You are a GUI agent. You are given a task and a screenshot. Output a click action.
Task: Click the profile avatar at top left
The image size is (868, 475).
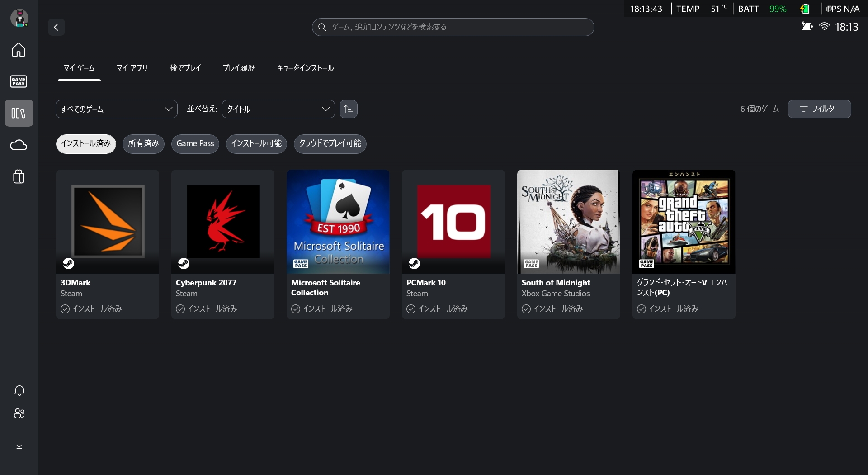[x=19, y=18]
